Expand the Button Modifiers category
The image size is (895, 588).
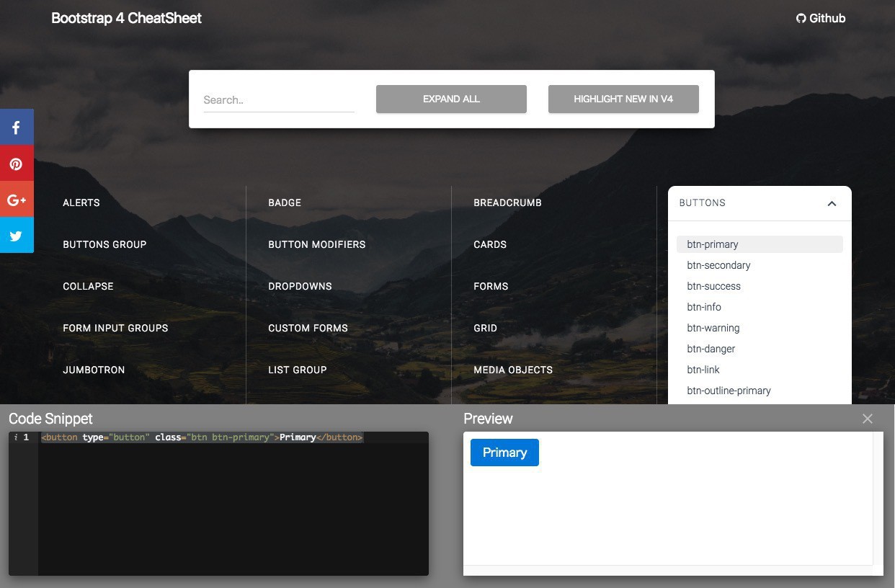[x=316, y=244]
